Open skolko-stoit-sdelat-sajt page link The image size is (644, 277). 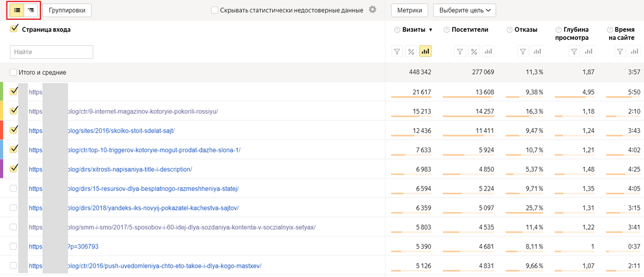pos(121,130)
